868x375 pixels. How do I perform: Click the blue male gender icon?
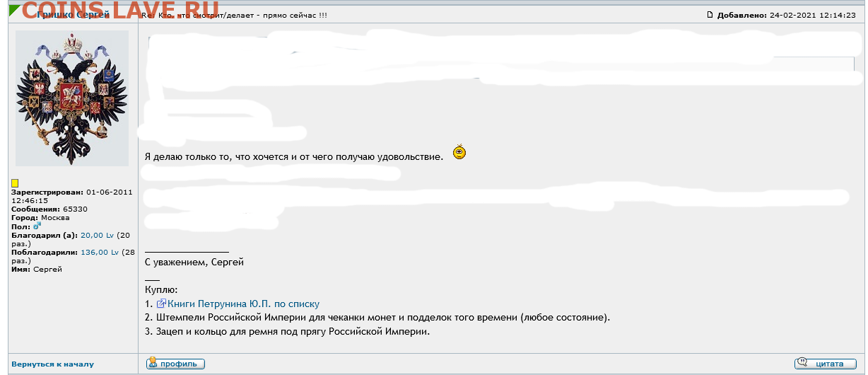pyautogui.click(x=37, y=226)
